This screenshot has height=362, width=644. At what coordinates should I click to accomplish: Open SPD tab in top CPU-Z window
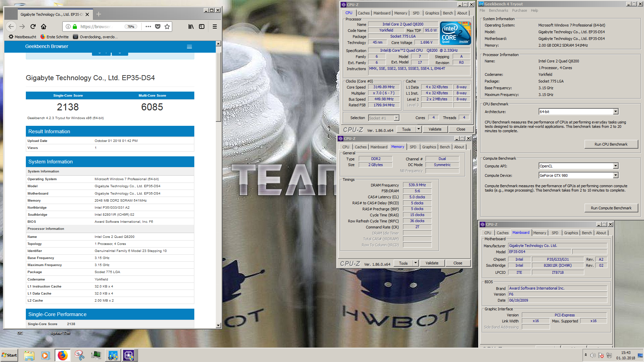(416, 13)
